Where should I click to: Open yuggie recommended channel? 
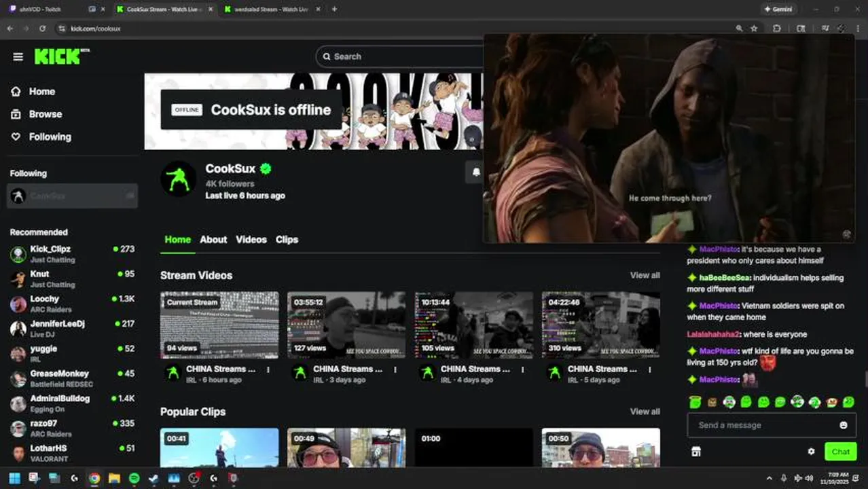coord(73,354)
